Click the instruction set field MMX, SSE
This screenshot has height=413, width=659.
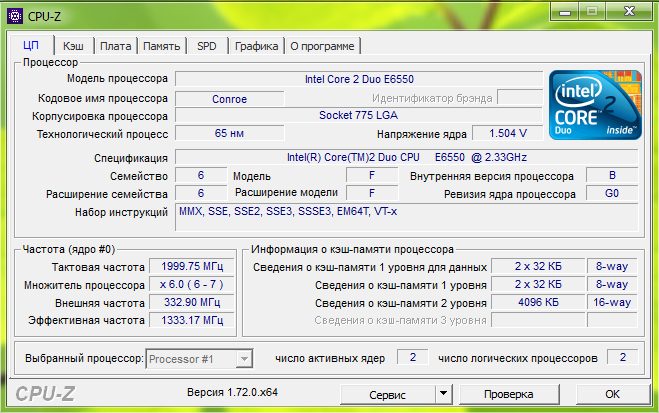(407, 217)
